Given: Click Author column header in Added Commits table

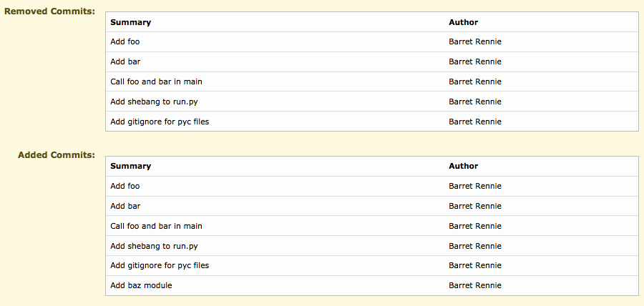Looking at the screenshot, I should coord(463,166).
